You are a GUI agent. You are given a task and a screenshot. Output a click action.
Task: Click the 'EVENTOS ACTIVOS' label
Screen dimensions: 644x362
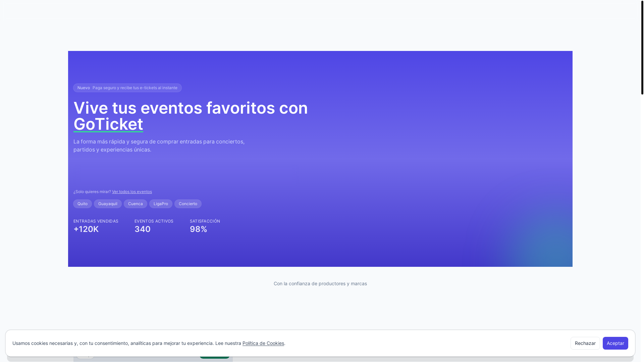(x=154, y=221)
